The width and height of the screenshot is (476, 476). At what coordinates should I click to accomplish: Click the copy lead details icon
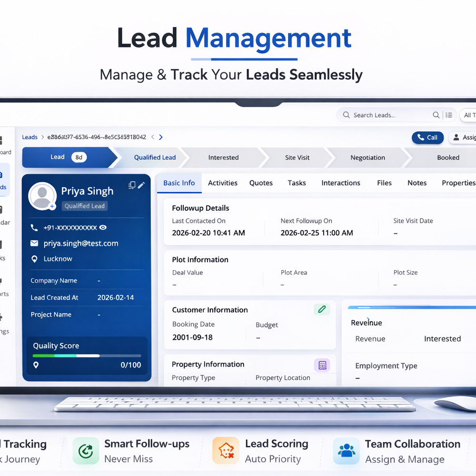click(132, 185)
